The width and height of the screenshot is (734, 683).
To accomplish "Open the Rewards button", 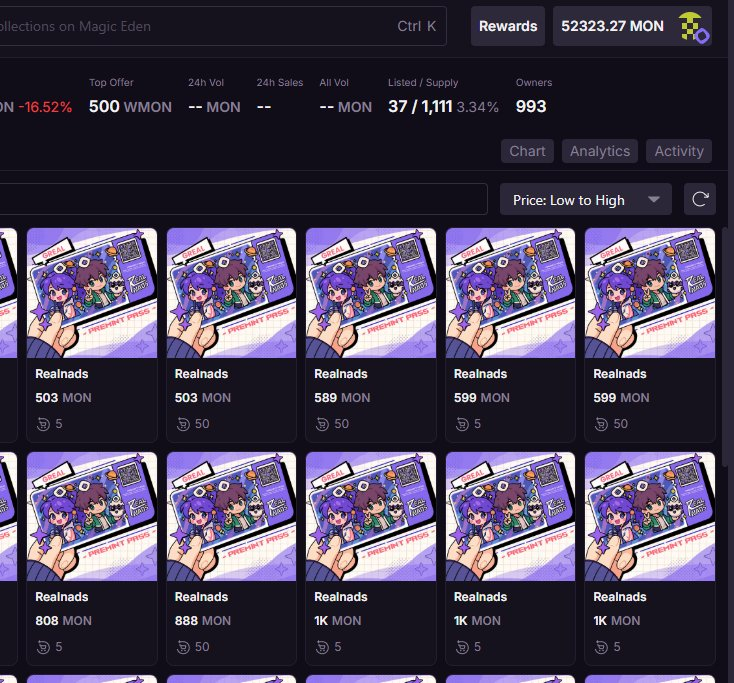I will point(508,26).
